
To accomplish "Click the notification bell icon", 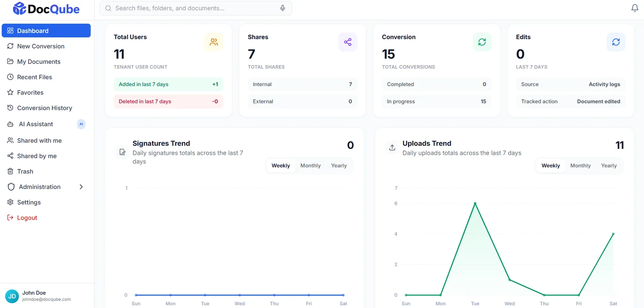I will [x=635, y=8].
